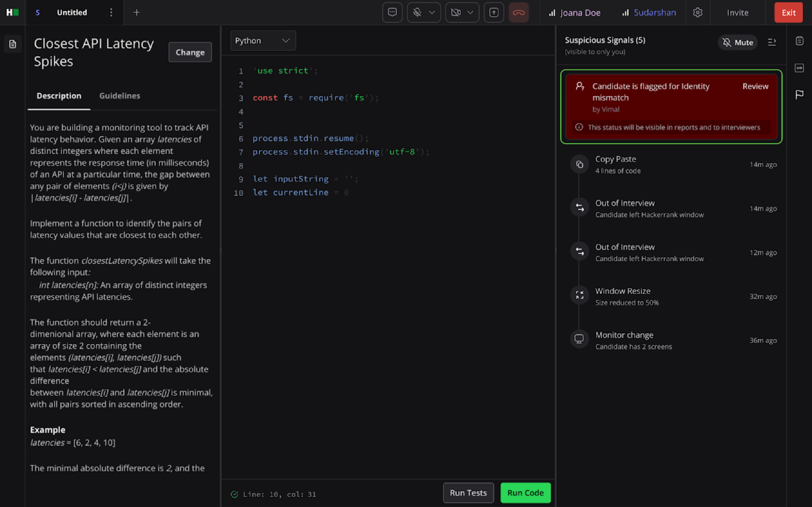Collapse the Suspicious Signals panel
Screen dimensions: 812x507
pyautogui.click(x=772, y=42)
